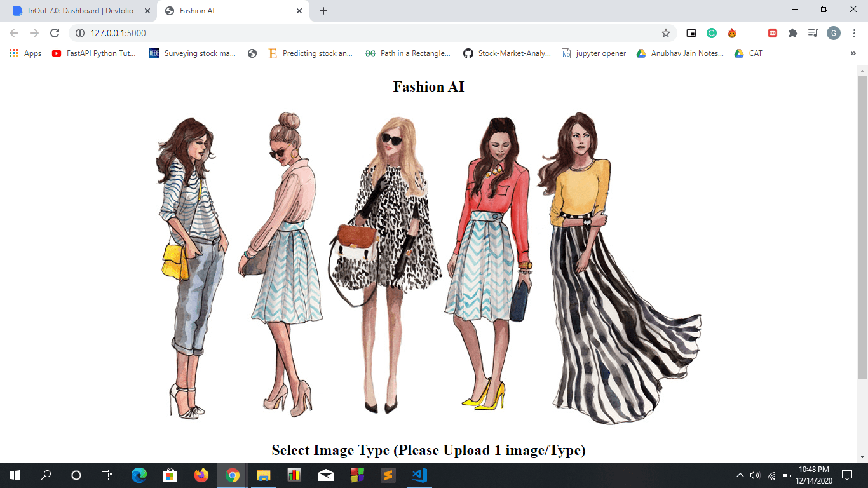The image size is (868, 488).
Task: Open the Apps bookmark shortcut
Action: (x=25, y=53)
